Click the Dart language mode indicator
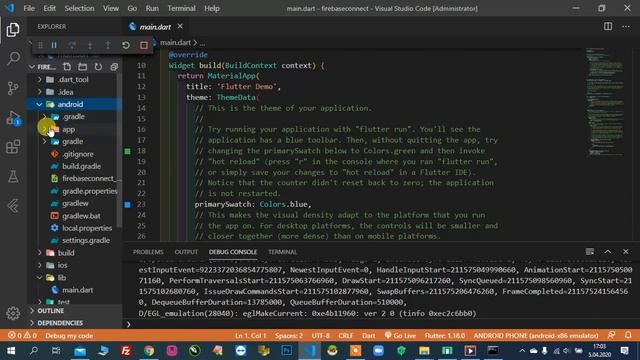This screenshot has width=640, height=360. click(368, 336)
